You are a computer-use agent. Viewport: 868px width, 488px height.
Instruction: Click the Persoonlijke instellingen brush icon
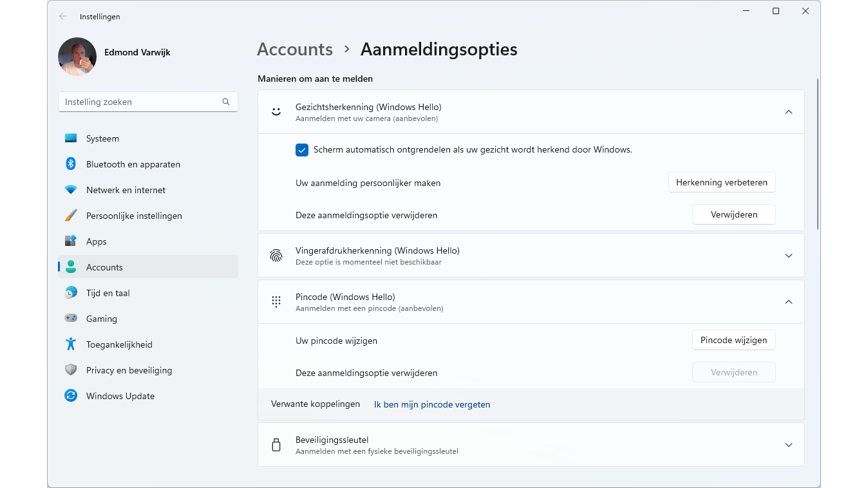point(71,216)
